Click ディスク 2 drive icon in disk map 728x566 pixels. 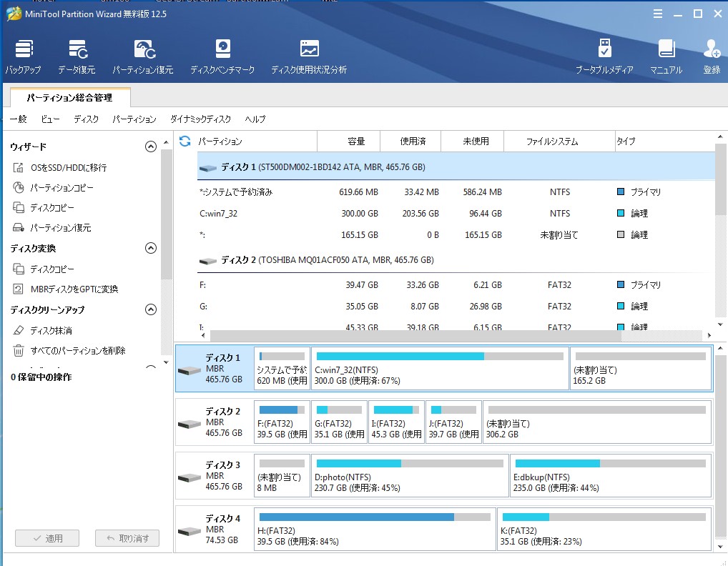[x=190, y=424]
